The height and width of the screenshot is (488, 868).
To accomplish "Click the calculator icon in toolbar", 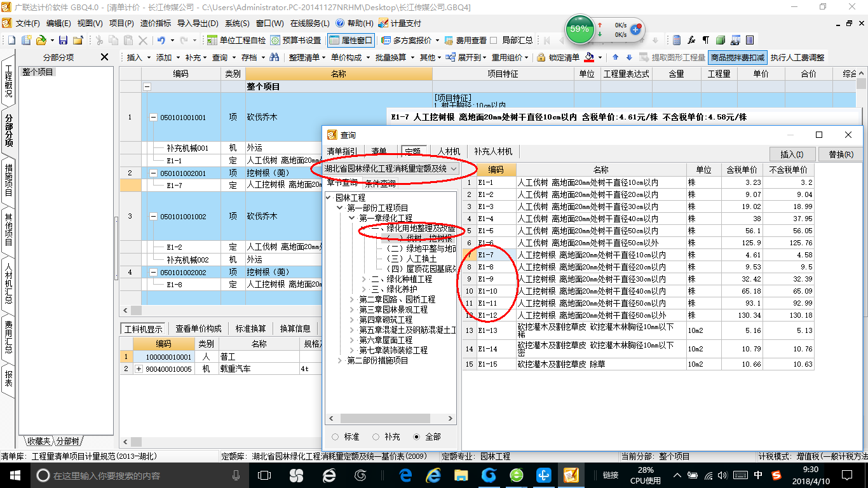I will 677,40.
